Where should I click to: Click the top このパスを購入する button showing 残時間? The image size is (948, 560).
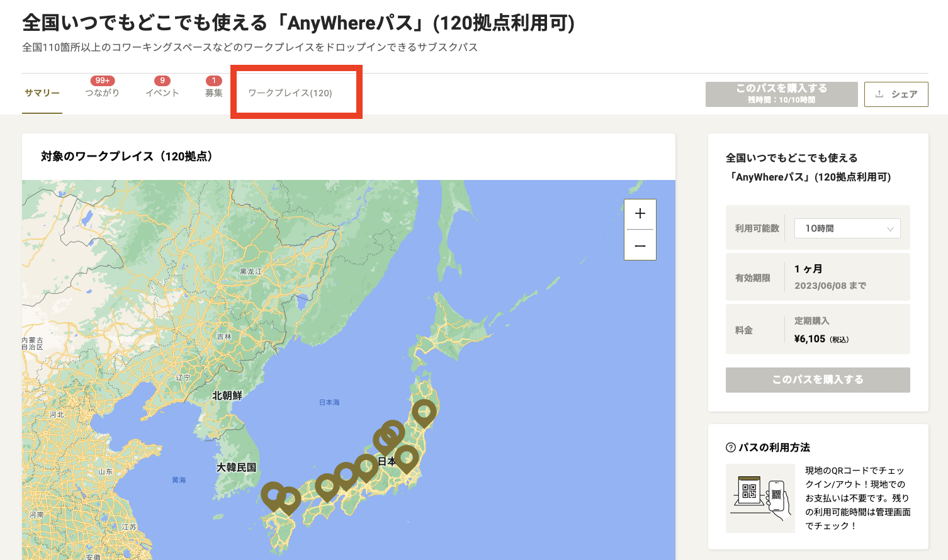781,94
